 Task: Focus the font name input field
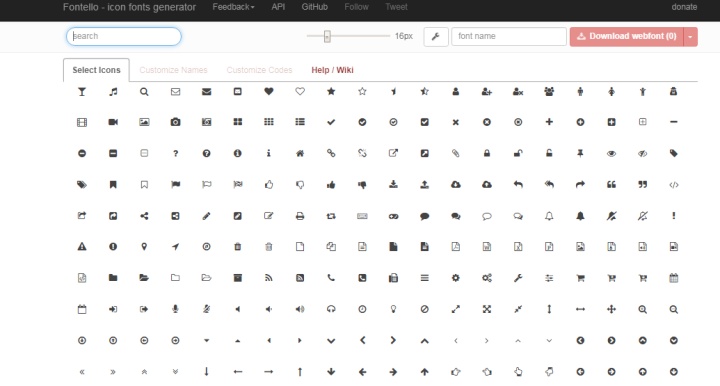[509, 36]
